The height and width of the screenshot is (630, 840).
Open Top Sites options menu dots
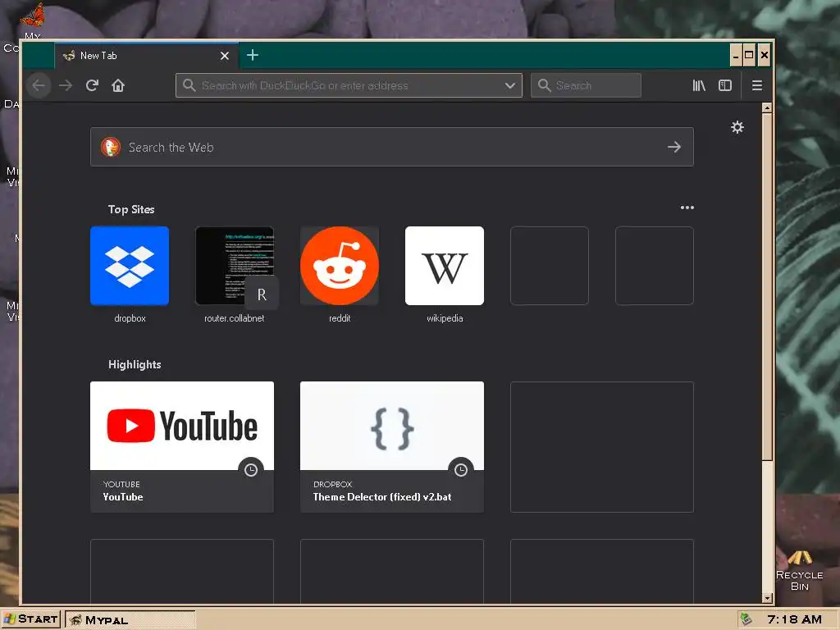[x=687, y=208]
